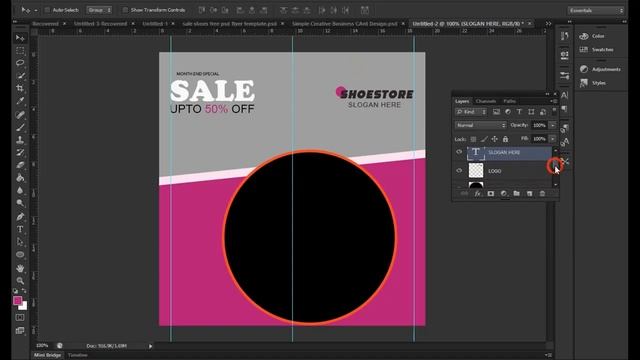The image size is (640, 360).
Task: Hide the SLOGAN HERE layer
Action: [459, 152]
